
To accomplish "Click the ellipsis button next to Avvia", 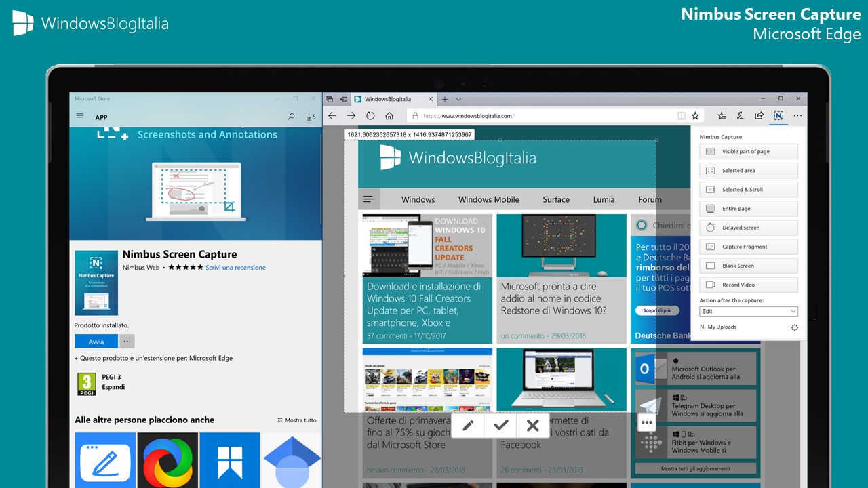I will (x=127, y=342).
